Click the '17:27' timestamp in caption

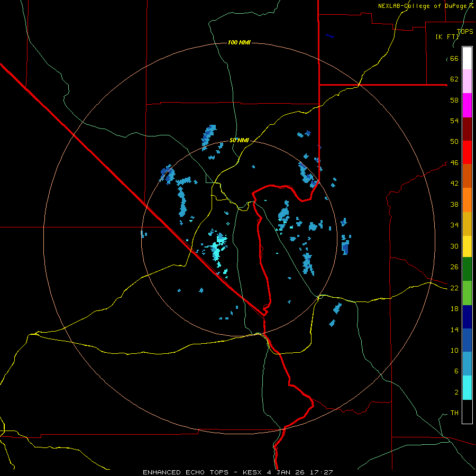[x=321, y=472]
